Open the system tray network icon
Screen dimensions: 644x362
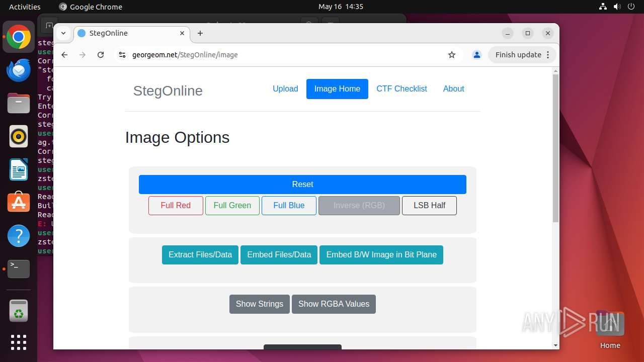click(x=603, y=7)
